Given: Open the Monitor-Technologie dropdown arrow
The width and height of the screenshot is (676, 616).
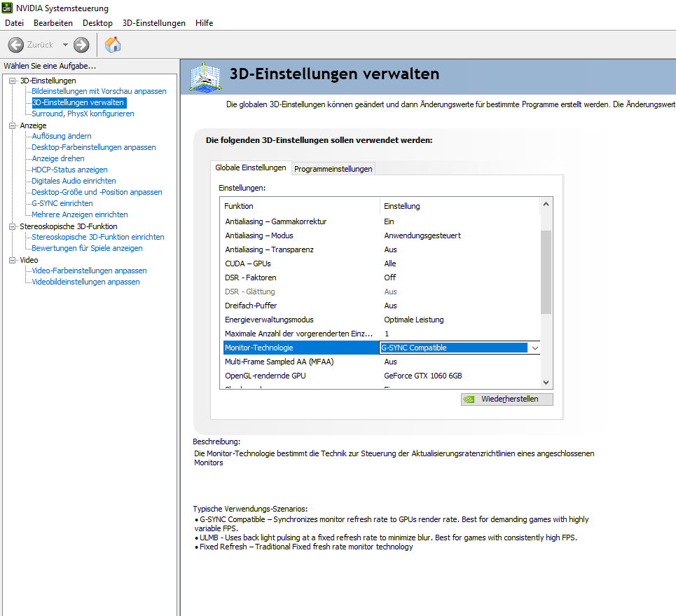Looking at the screenshot, I should (535, 348).
